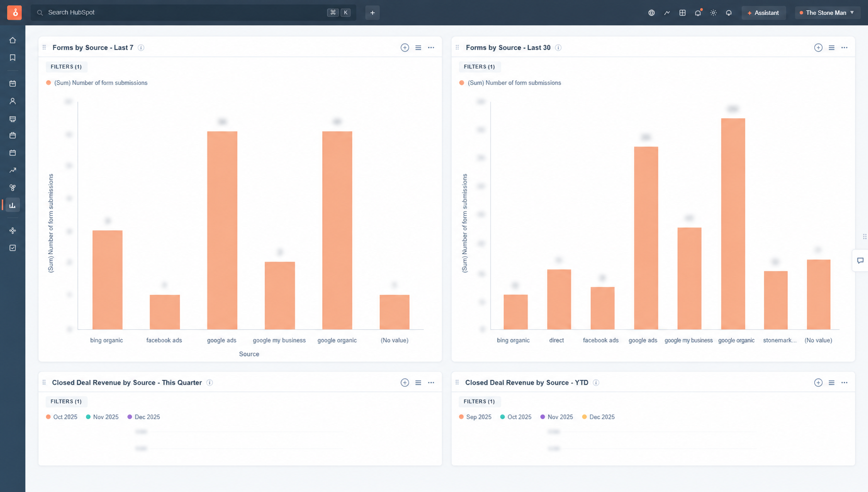Toggle Dec 2025 legend in YTD report

point(598,417)
